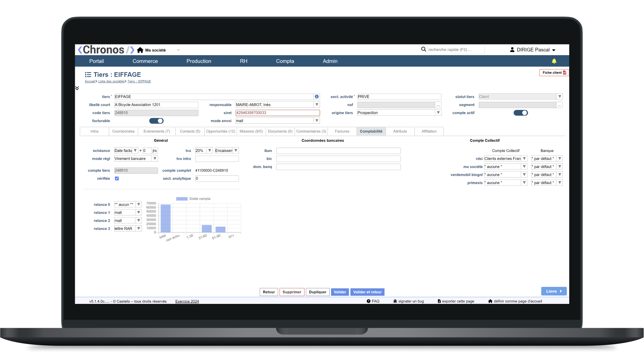Open the notifications bell
Image resolution: width=644 pixels, height=353 pixels.
(x=554, y=61)
